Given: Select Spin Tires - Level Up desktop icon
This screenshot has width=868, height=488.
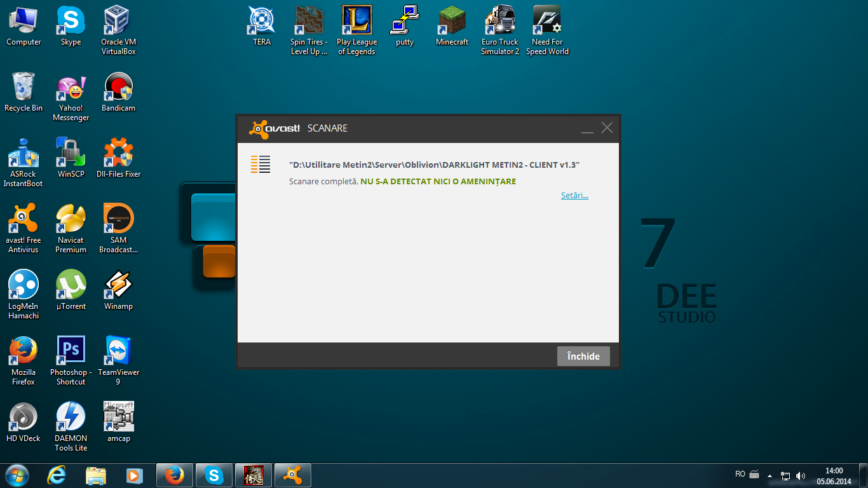Looking at the screenshot, I should click(x=309, y=30).
